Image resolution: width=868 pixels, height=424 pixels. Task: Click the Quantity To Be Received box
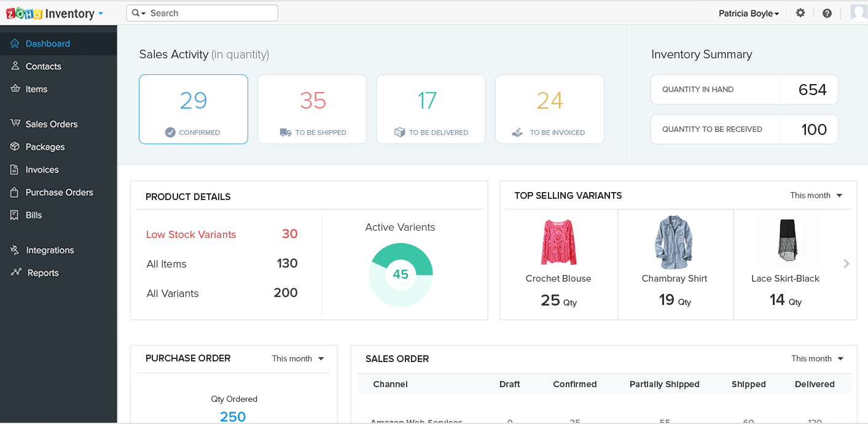click(744, 129)
